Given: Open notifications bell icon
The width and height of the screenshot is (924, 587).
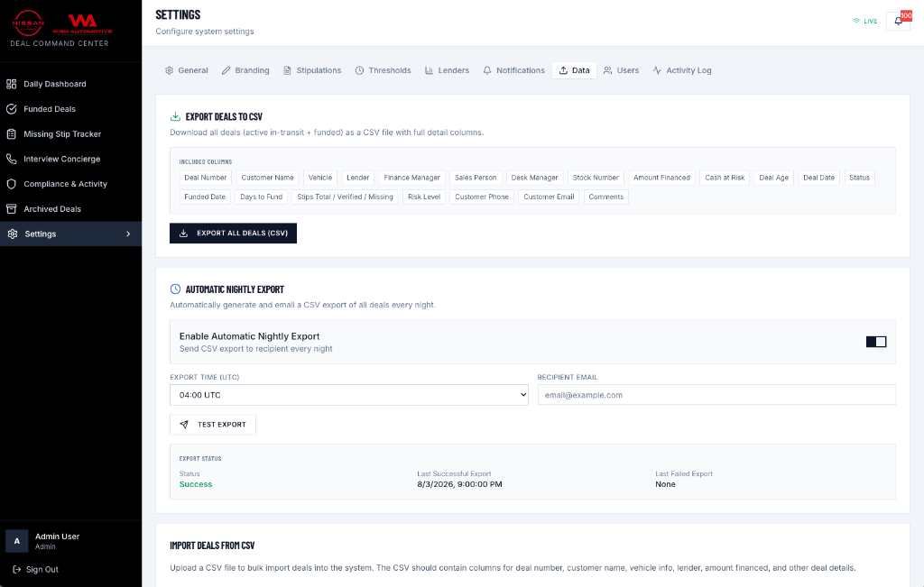Looking at the screenshot, I should (898, 22).
